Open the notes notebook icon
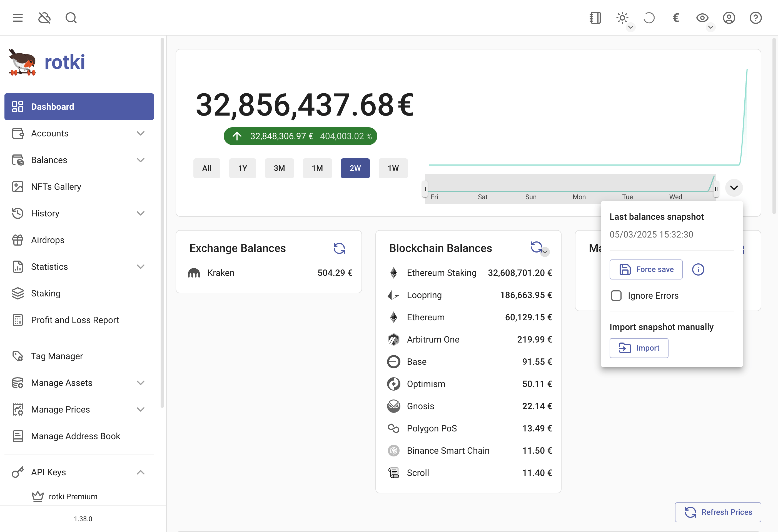778x532 pixels. [x=595, y=18]
